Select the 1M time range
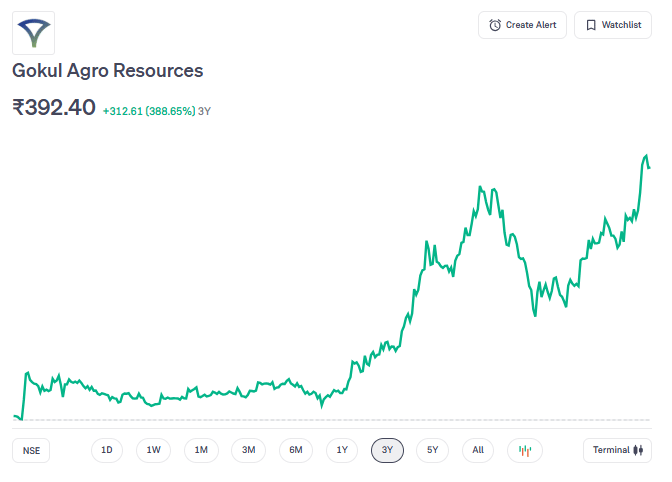Screen dimensions: 672x482 point(201,450)
